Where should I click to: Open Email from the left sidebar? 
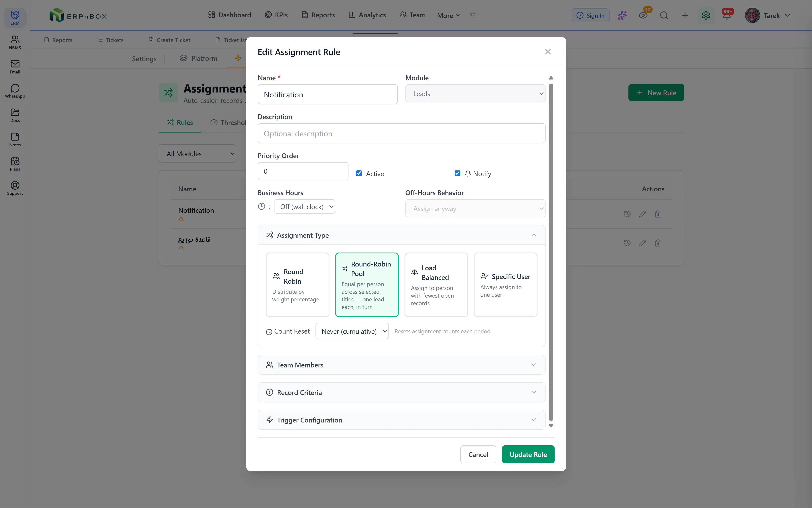point(15,67)
